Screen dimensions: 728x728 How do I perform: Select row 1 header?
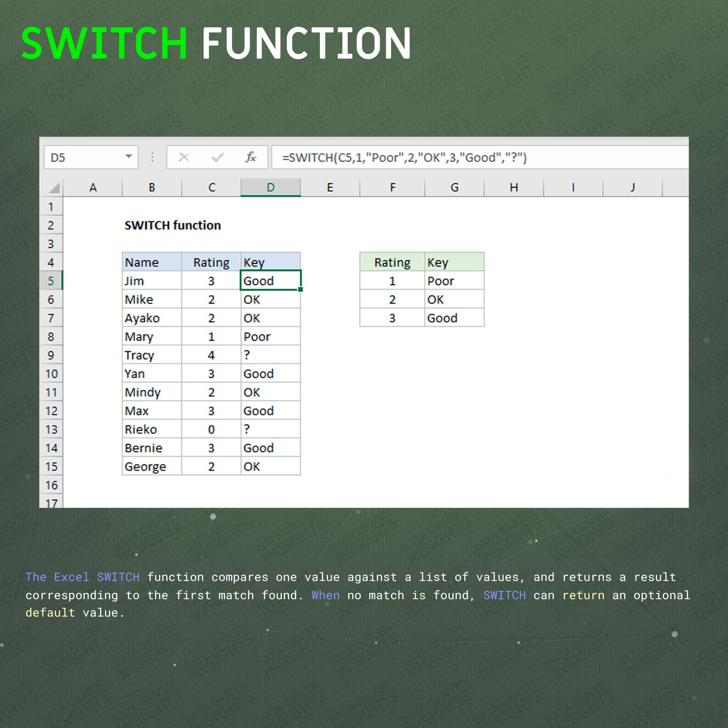[51, 207]
